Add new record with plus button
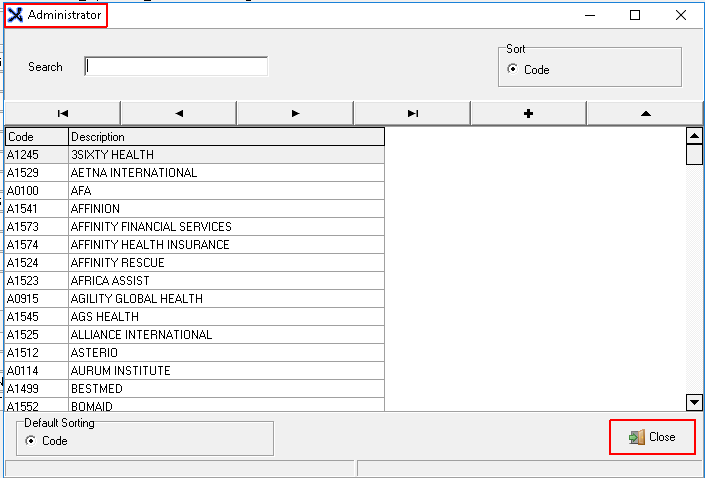This screenshot has width=705, height=478. click(529, 113)
